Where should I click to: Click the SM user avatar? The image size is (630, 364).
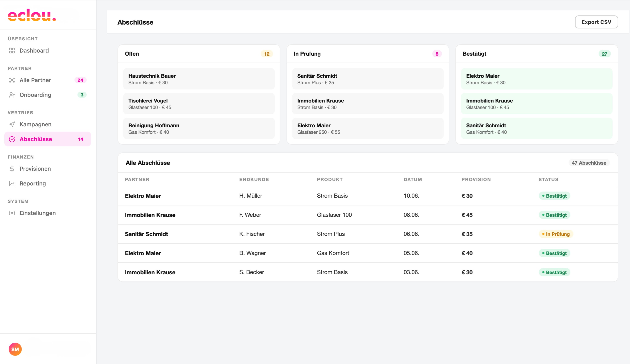click(15, 349)
